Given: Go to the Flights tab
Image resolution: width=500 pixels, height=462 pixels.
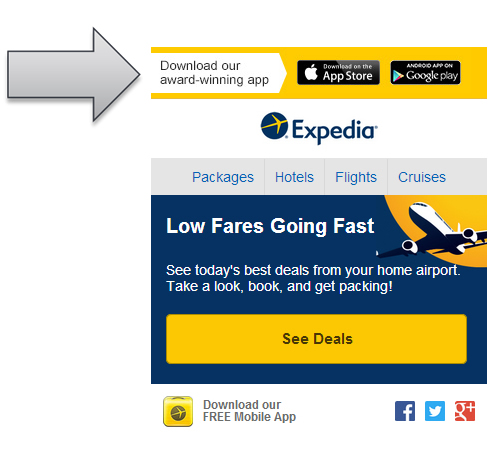Looking at the screenshot, I should (356, 177).
